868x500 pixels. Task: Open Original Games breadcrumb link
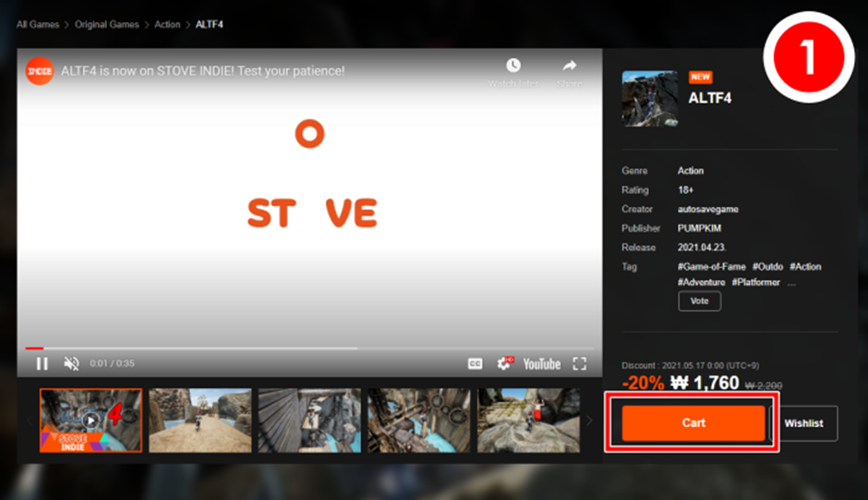click(106, 24)
